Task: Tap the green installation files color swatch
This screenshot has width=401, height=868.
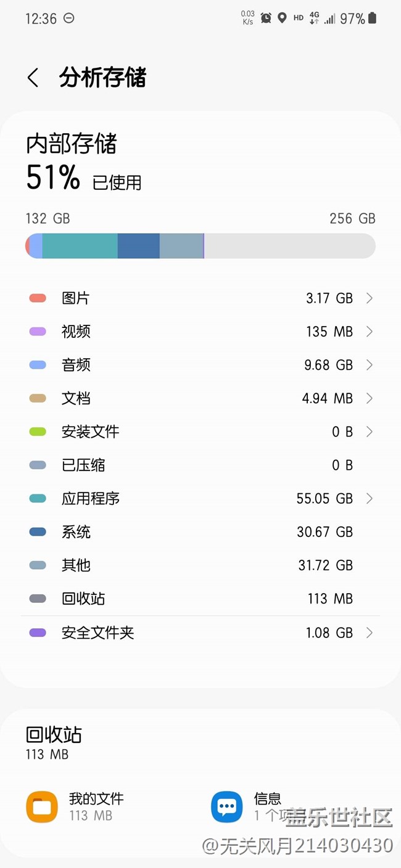Action: [38, 432]
